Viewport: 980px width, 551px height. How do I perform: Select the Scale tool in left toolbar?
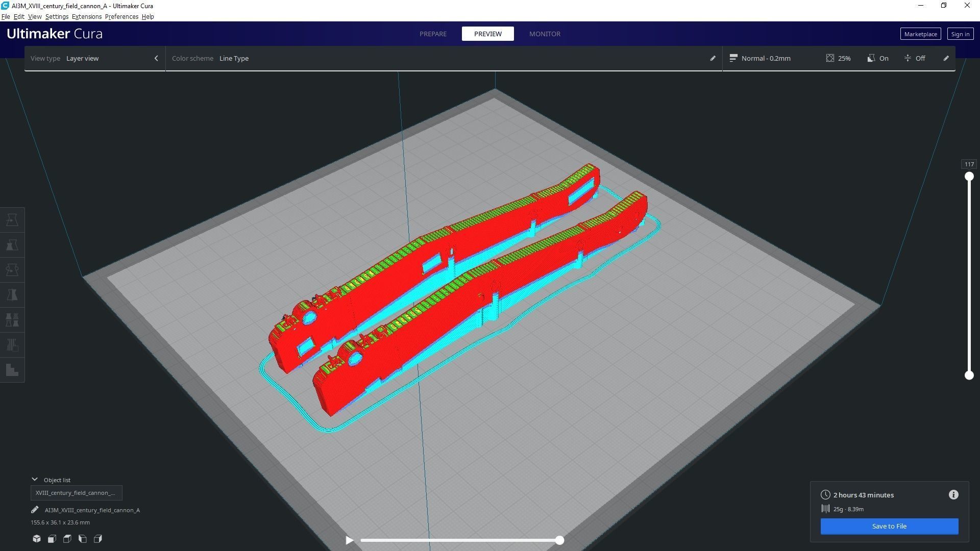(12, 245)
